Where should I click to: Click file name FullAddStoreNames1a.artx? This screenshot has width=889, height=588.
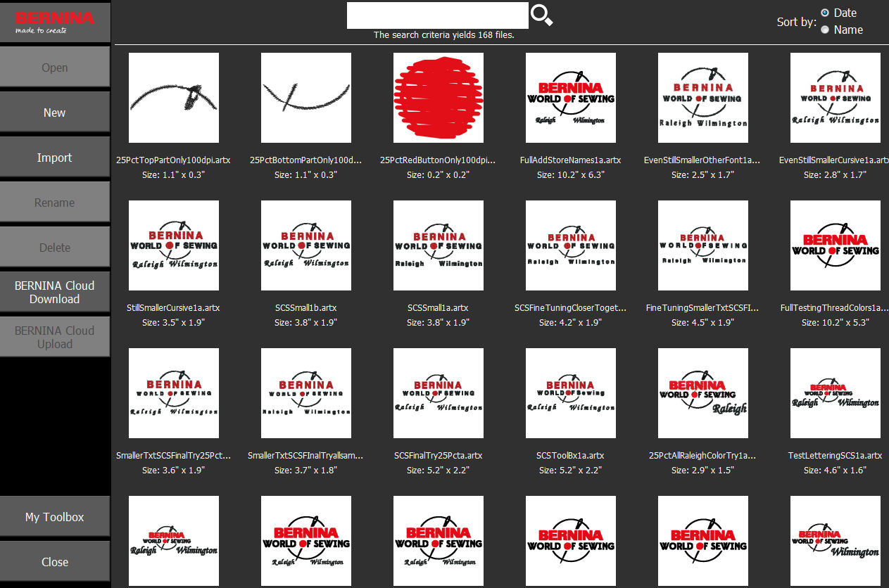[x=571, y=160]
